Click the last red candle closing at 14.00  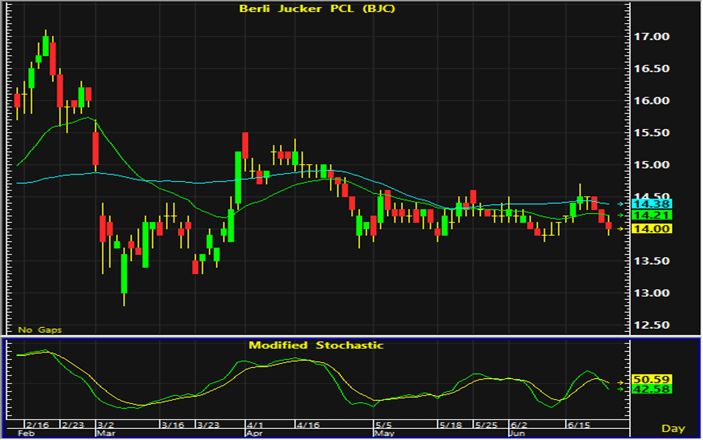(x=608, y=226)
